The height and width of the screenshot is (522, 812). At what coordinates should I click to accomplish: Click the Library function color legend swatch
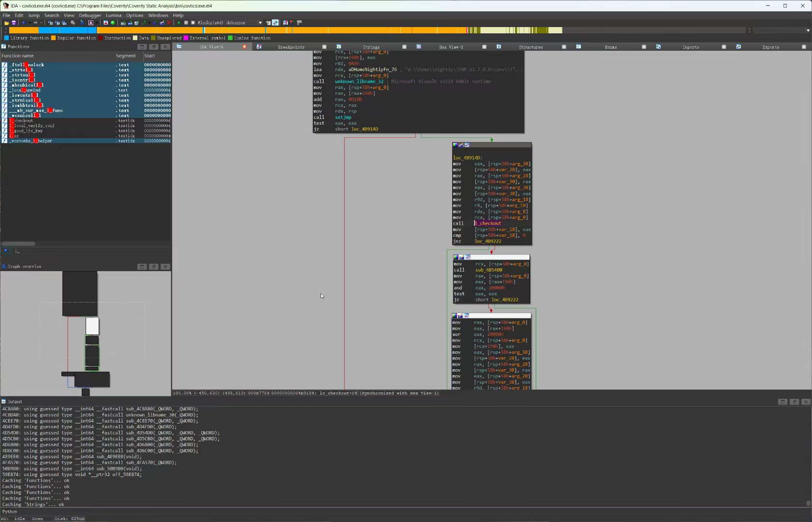coord(6,38)
